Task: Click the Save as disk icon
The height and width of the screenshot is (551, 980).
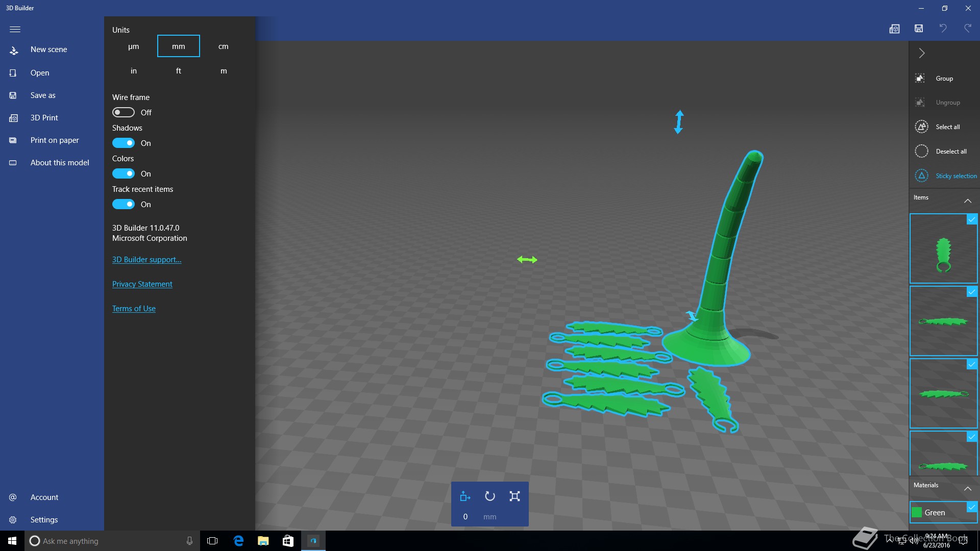Action: (x=13, y=95)
